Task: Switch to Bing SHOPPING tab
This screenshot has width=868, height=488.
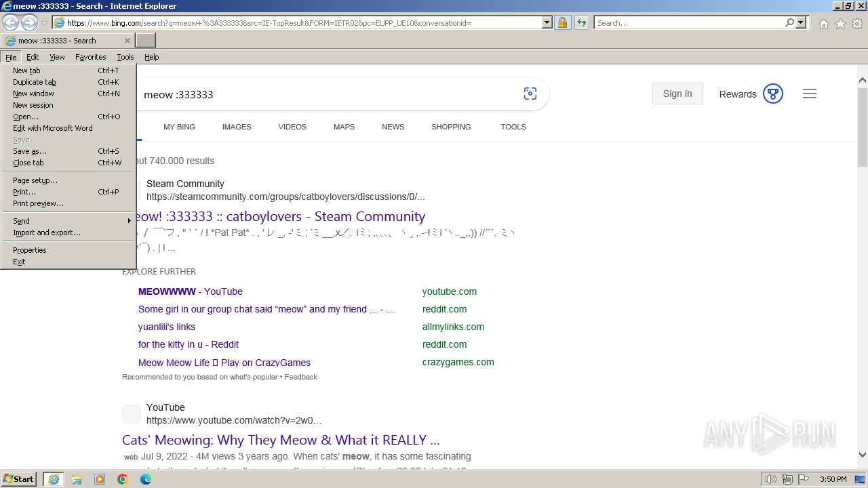Action: tap(451, 127)
